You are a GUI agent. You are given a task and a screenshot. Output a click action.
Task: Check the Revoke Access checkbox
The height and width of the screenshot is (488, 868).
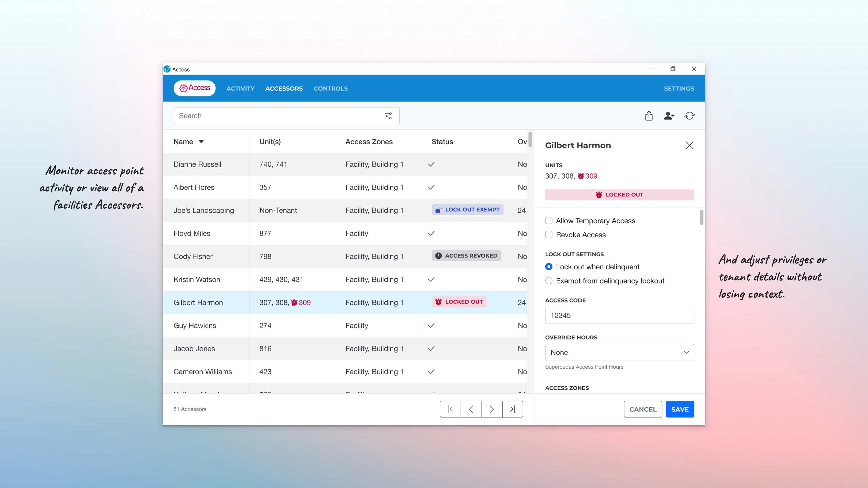click(549, 235)
